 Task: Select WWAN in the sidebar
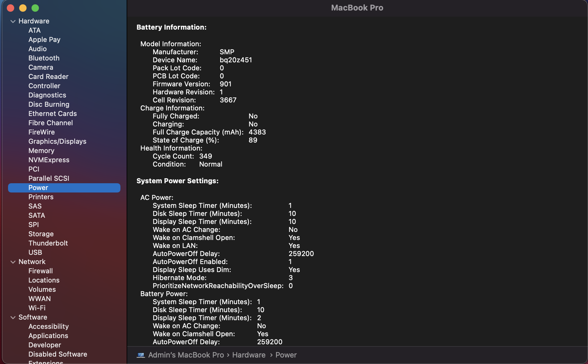40,299
